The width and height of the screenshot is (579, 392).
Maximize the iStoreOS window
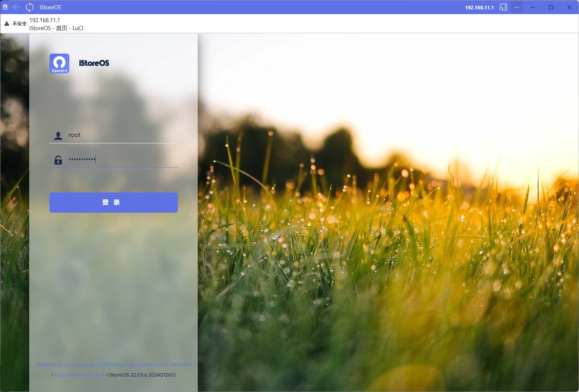[551, 7]
